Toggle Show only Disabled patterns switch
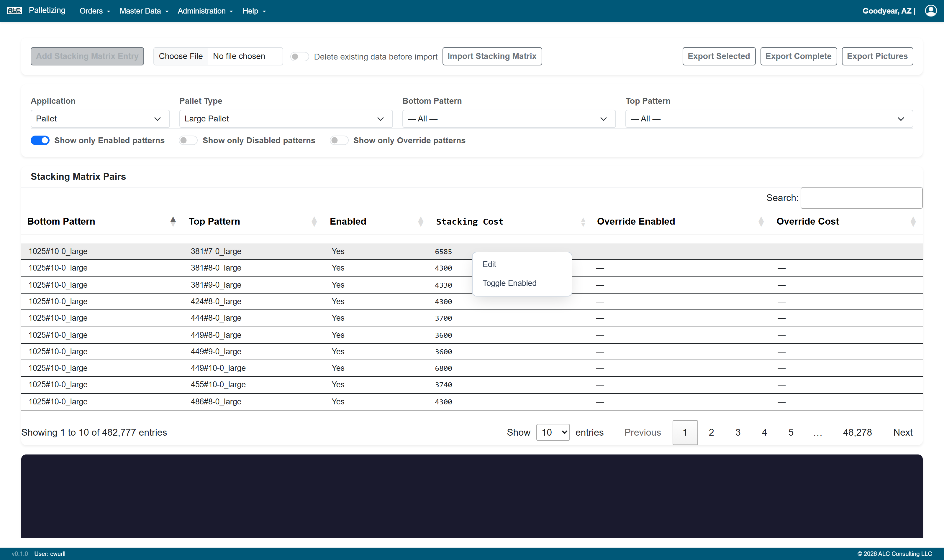Viewport: 944px width, 560px height. 188,140
